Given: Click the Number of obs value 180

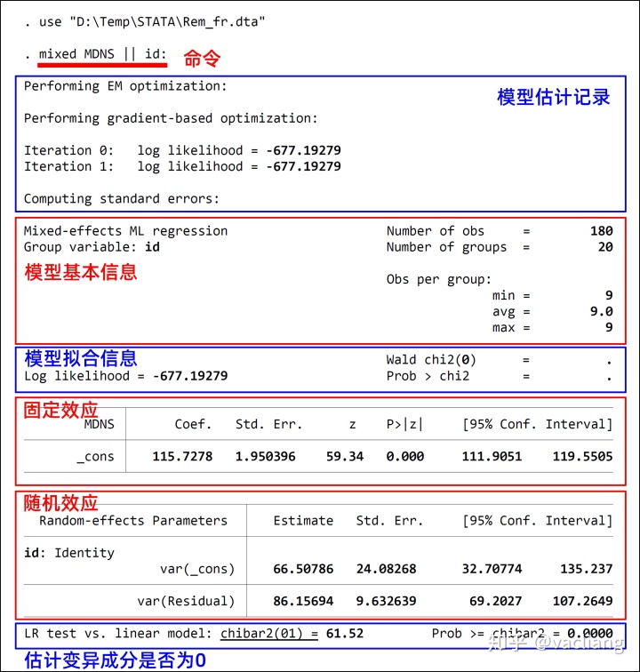Looking at the screenshot, I should point(602,231).
